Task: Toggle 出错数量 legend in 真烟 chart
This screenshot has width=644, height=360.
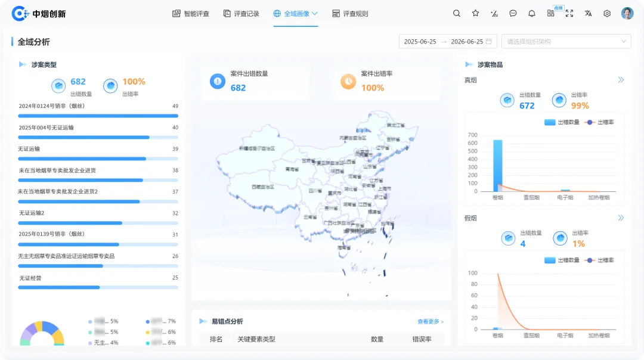Action: click(562, 122)
